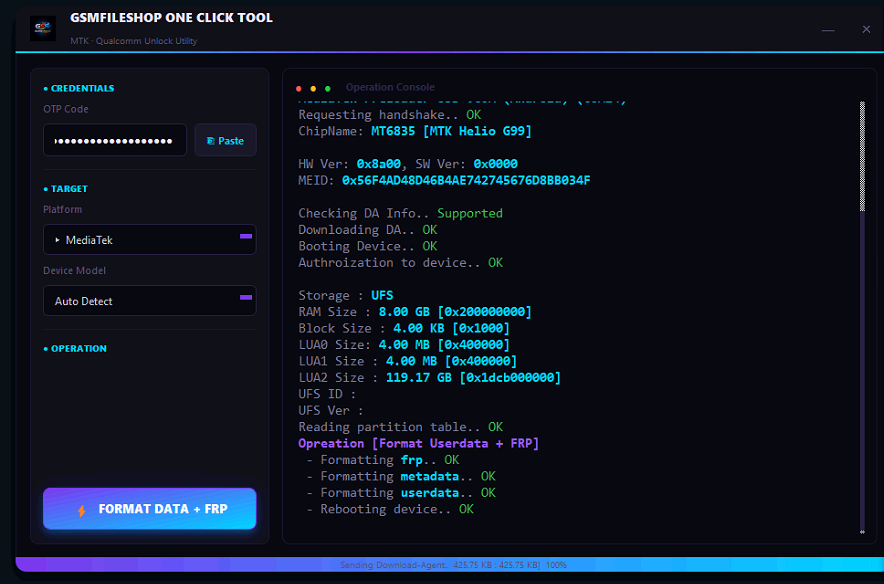The image size is (884, 584).
Task: Click the scroll-down arrow at console scrollbar bottom
Action: click(862, 532)
